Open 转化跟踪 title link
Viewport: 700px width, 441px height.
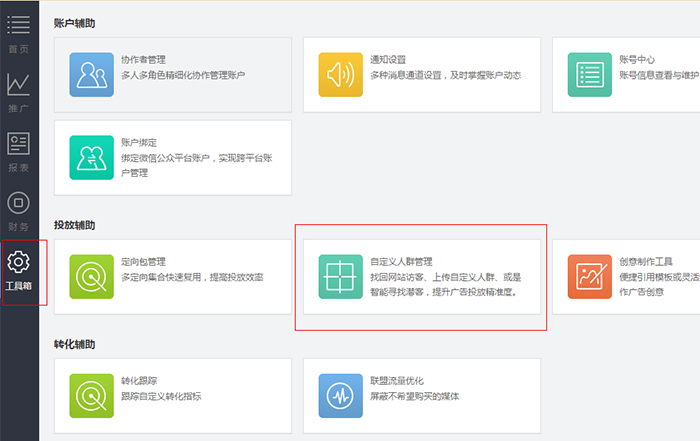[139, 381]
